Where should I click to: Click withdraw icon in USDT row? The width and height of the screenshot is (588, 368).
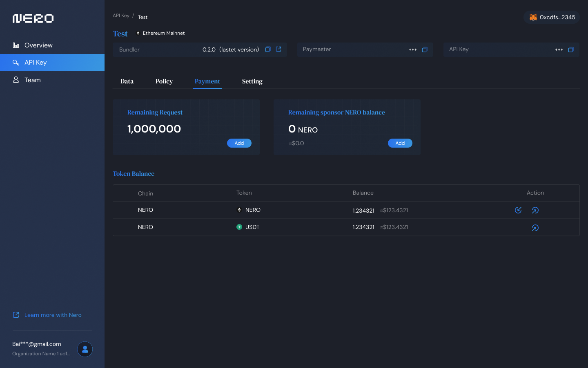coord(535,228)
